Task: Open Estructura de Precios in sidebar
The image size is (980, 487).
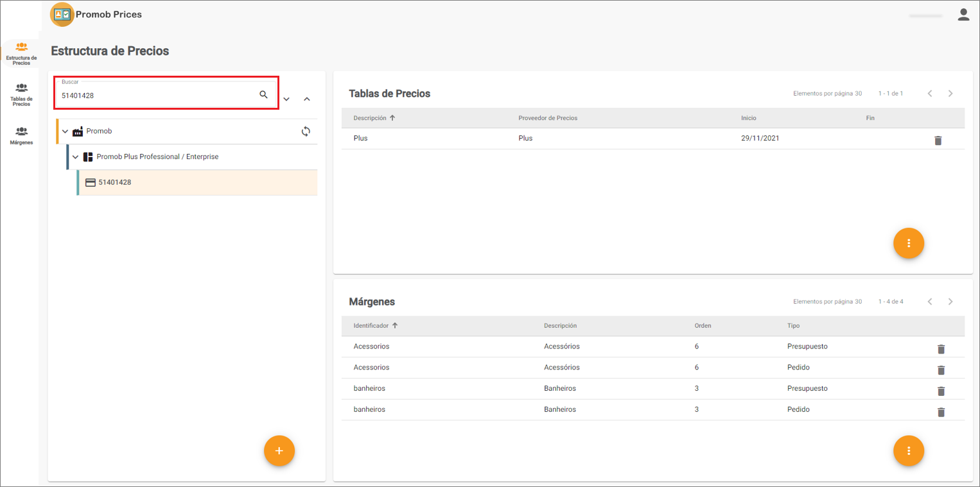Action: click(21, 53)
